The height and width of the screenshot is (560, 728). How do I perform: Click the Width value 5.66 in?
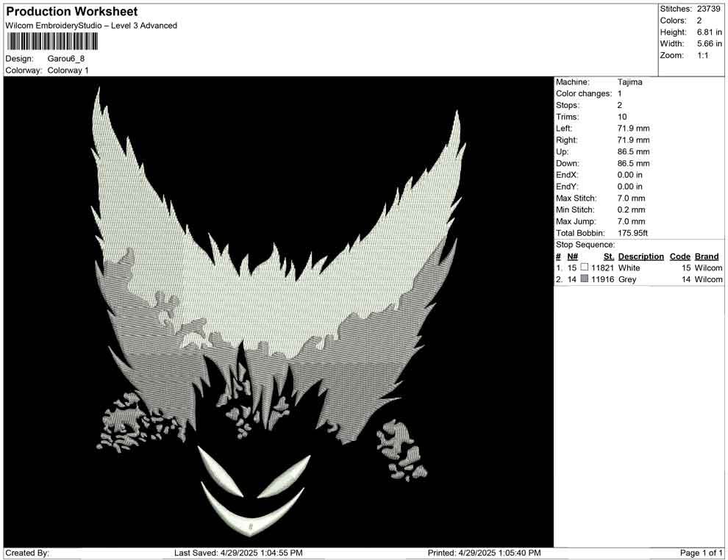point(710,43)
